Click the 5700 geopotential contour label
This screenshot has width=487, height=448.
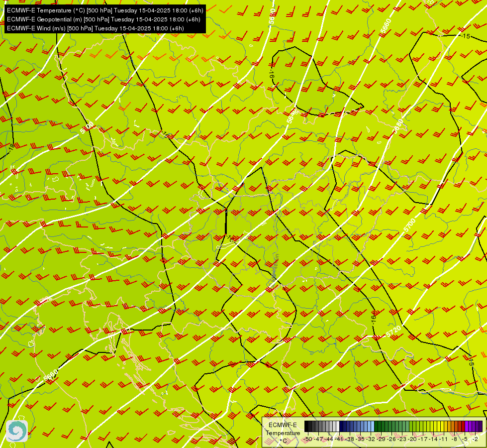(409, 225)
